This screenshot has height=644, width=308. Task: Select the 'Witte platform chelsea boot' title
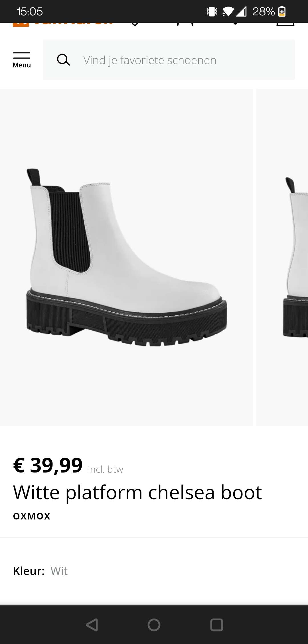[137, 492]
